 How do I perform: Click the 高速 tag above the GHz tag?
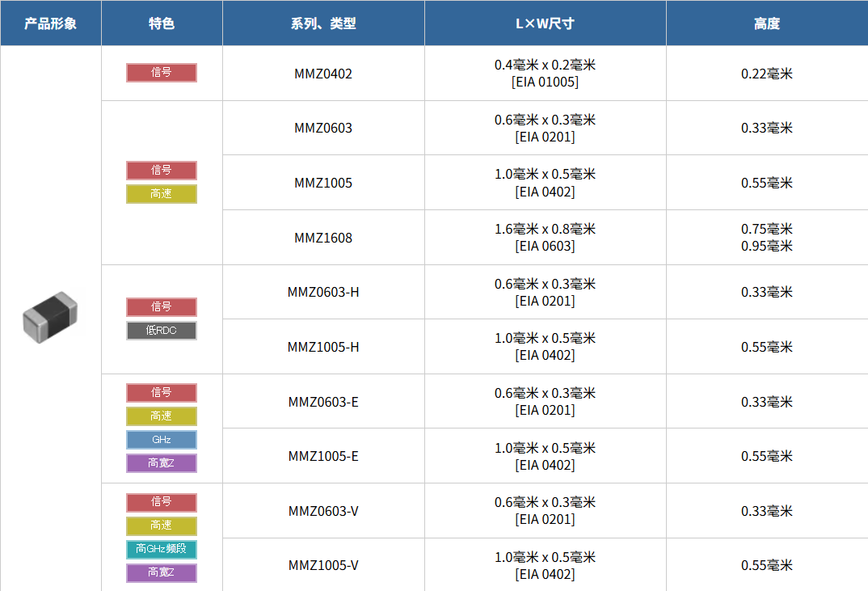tap(162, 416)
